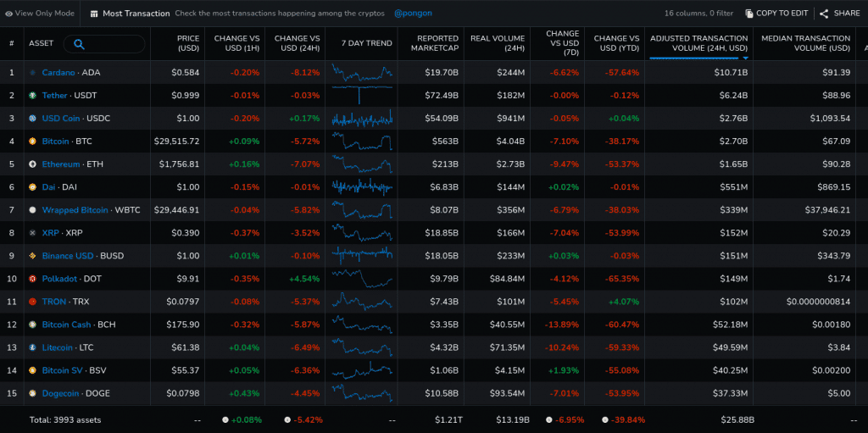Click the Binance USD logo icon
Image resolution: width=868 pixels, height=433 pixels.
coord(32,256)
